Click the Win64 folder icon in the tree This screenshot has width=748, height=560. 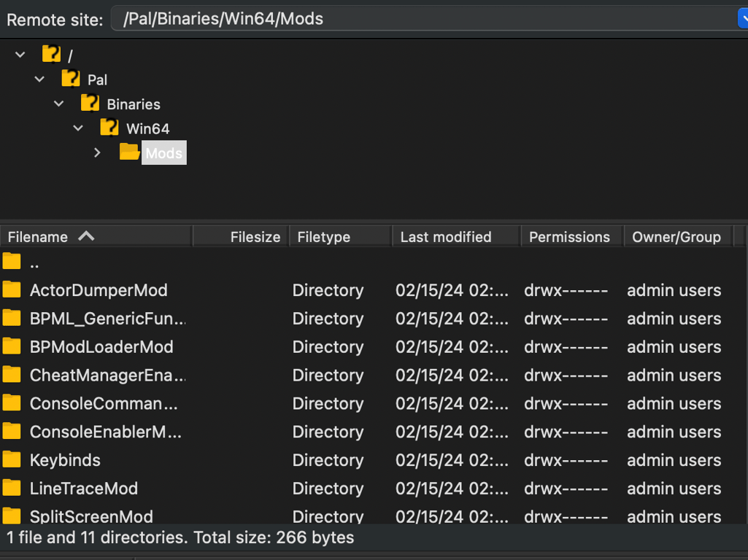tap(109, 128)
